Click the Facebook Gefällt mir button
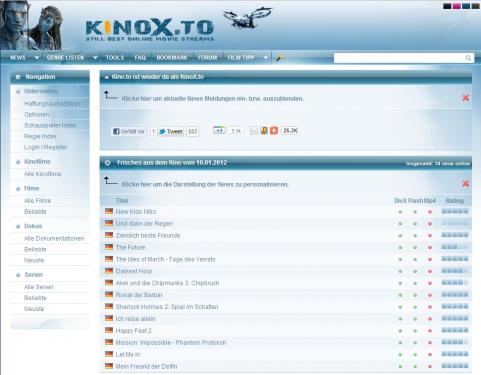Image resolution: width=481 pixels, height=375 pixels. tap(129, 131)
